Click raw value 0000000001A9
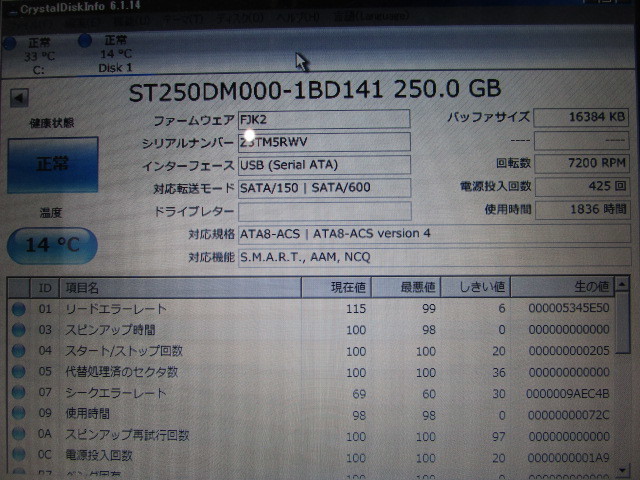This screenshot has width=640, height=480. pyautogui.click(x=568, y=458)
